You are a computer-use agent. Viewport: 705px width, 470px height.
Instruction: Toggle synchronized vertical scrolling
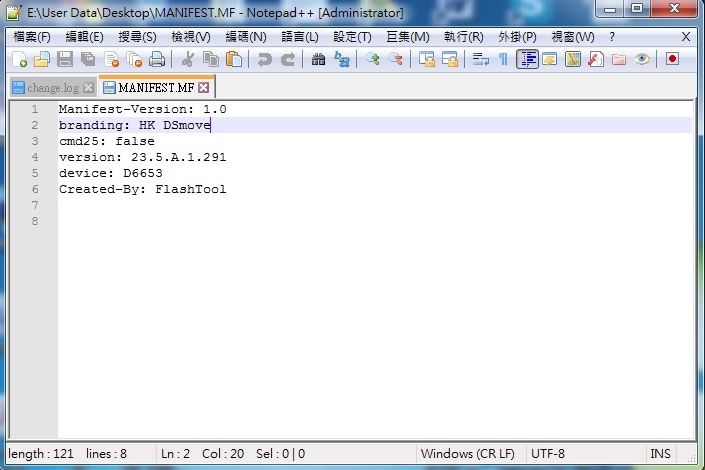[x=426, y=59]
